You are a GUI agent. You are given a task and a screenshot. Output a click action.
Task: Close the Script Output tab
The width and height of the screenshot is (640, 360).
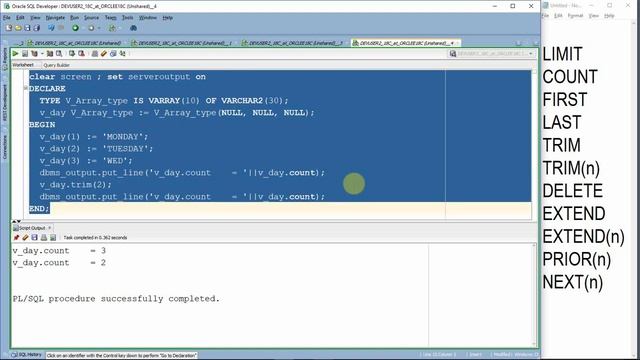pos(50,228)
